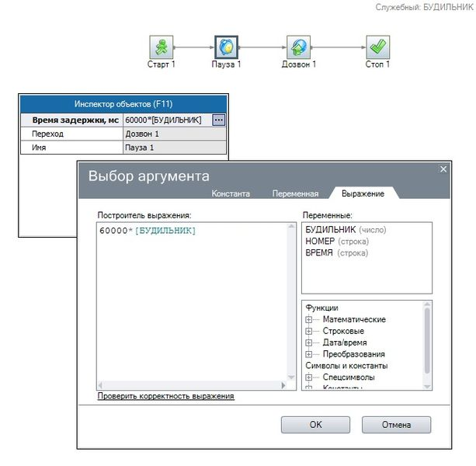Expand the Спецсимволы group
The height and width of the screenshot is (466, 476).
pos(309,377)
